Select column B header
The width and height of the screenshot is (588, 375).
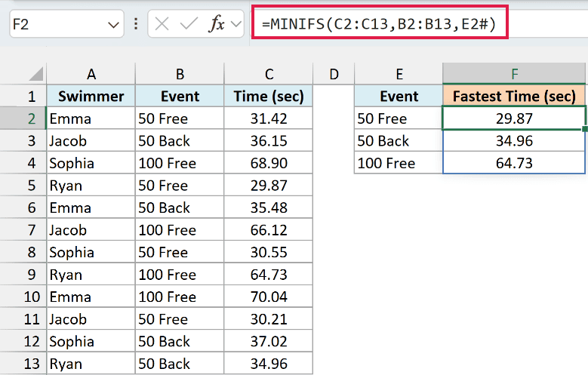coord(180,73)
